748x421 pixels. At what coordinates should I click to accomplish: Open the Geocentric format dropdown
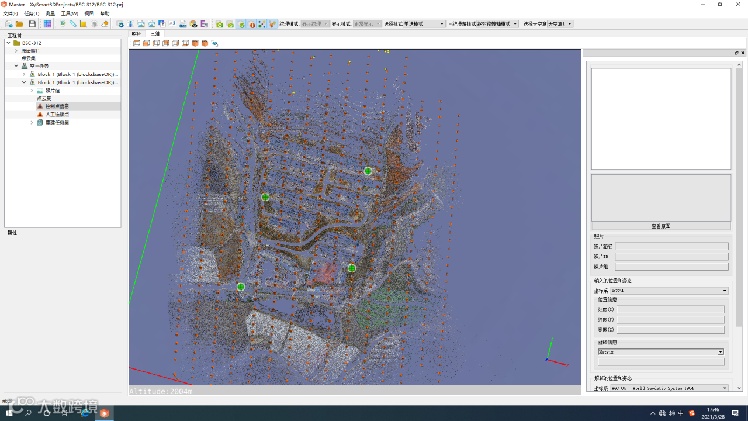[660, 352]
